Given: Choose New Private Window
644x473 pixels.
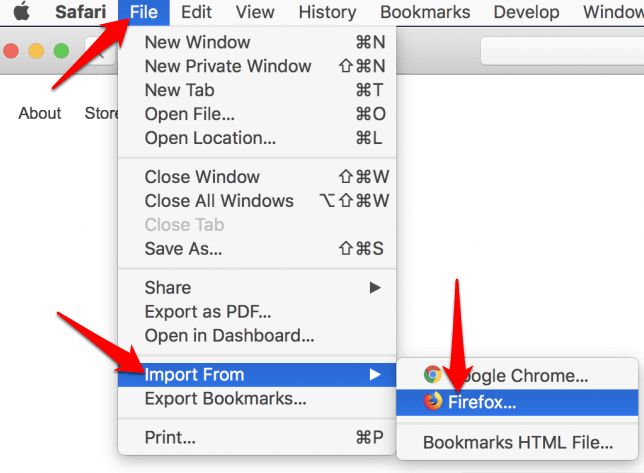Looking at the screenshot, I should (228, 66).
